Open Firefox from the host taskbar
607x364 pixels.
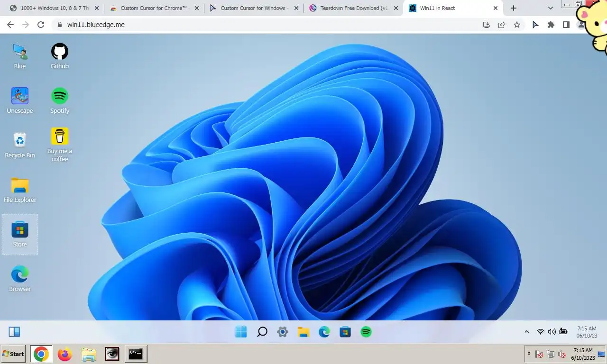64,354
